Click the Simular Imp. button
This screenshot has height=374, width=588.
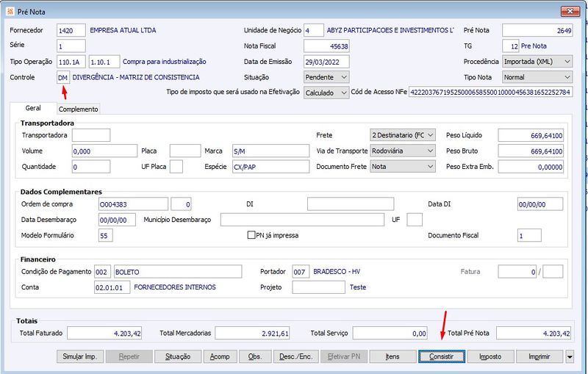80,356
